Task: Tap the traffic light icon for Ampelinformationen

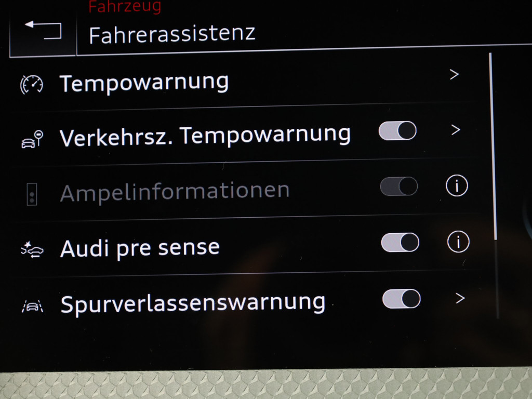Action: 32,194
